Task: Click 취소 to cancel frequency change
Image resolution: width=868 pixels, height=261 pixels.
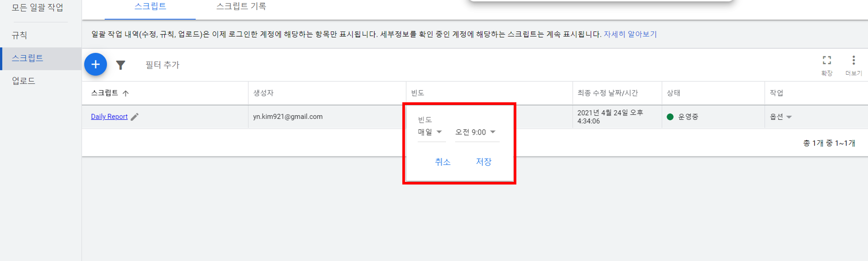Action: [443, 162]
